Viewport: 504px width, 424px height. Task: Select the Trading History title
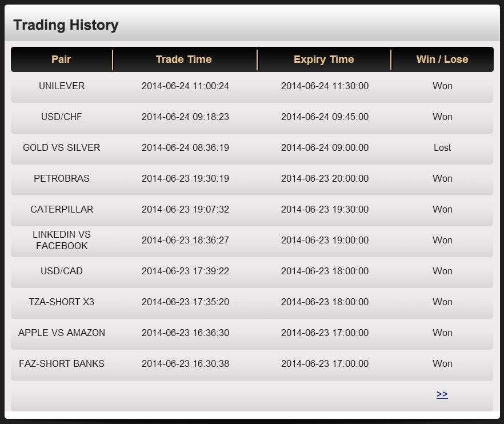(x=66, y=25)
